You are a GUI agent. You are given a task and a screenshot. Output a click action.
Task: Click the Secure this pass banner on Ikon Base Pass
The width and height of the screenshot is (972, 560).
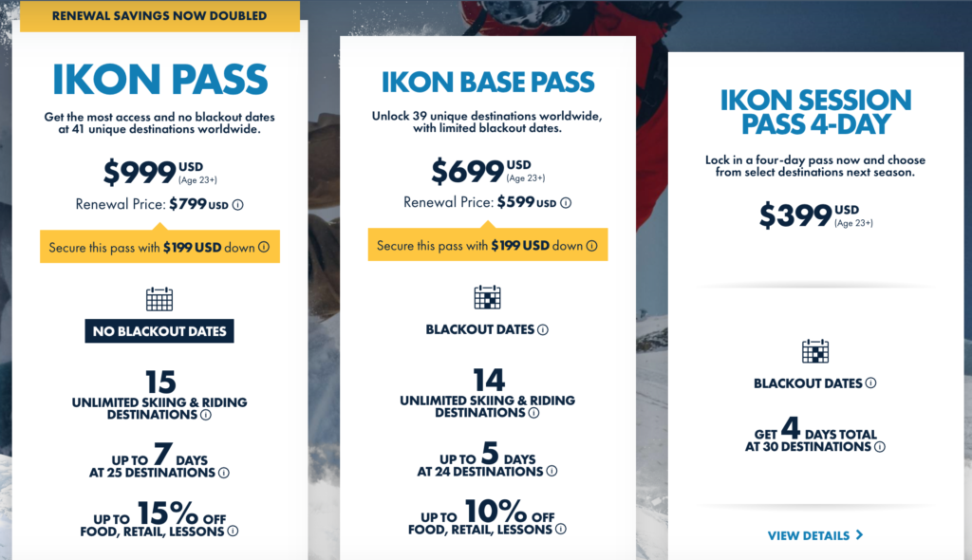pos(487,245)
